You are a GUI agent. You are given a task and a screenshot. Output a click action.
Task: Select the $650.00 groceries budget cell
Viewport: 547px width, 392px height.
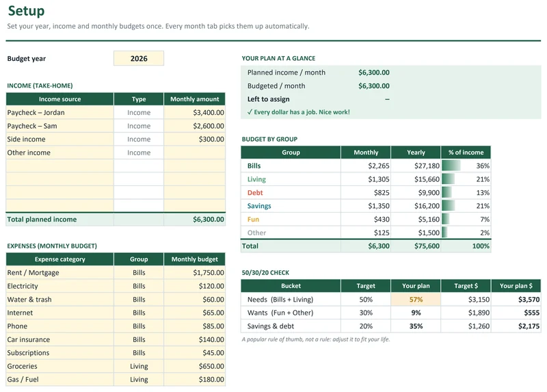[194, 366]
